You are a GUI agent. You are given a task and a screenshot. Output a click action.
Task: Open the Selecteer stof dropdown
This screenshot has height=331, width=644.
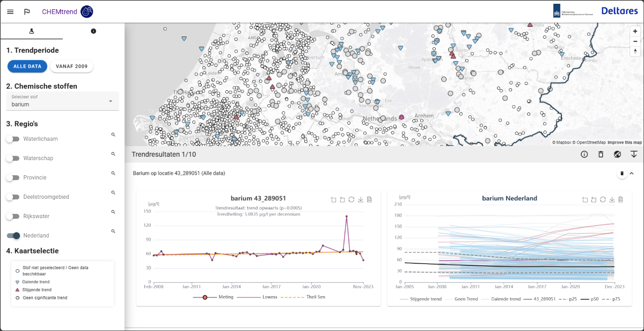[x=62, y=101]
